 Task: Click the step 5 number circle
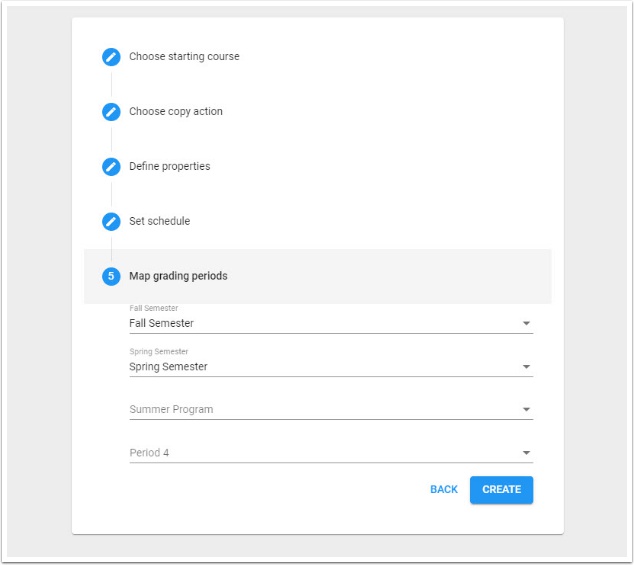tap(111, 276)
